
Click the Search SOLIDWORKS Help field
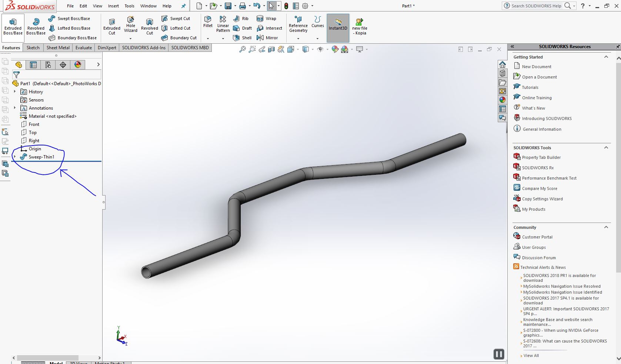click(537, 6)
